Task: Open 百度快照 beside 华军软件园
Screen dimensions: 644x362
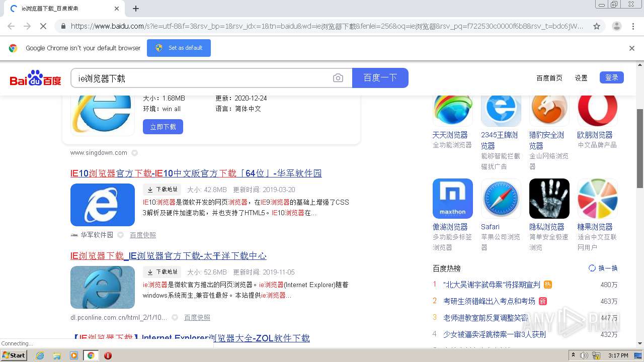Action: click(x=143, y=235)
